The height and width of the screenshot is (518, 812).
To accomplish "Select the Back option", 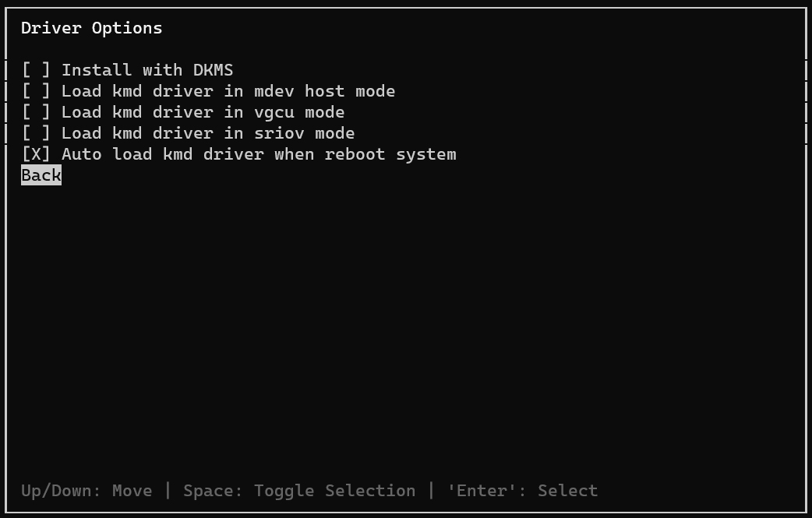I will (41, 175).
